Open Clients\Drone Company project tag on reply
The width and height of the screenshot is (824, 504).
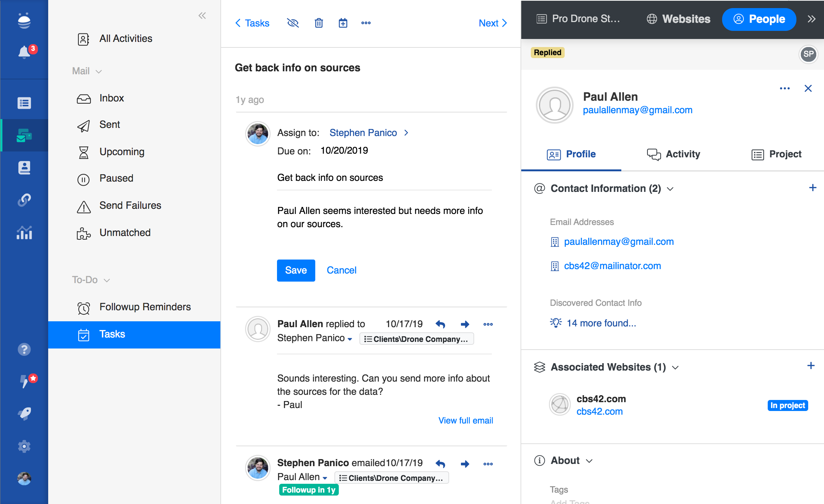click(416, 339)
